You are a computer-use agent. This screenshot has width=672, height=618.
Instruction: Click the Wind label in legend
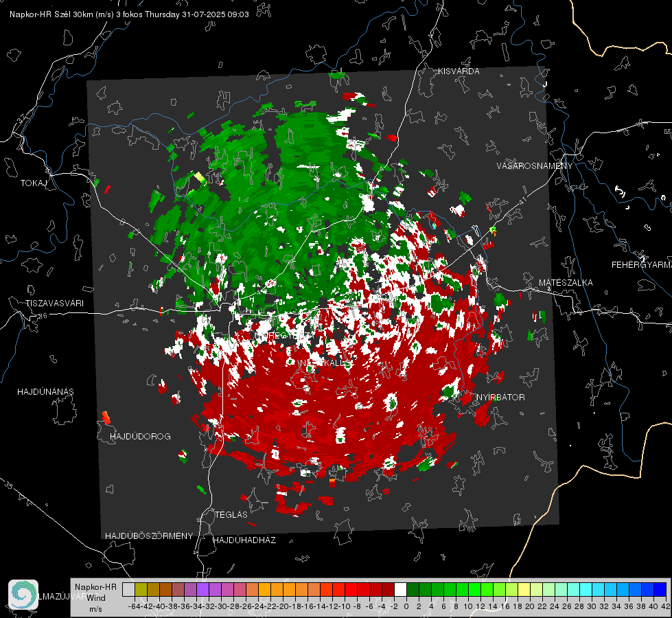coord(96,598)
